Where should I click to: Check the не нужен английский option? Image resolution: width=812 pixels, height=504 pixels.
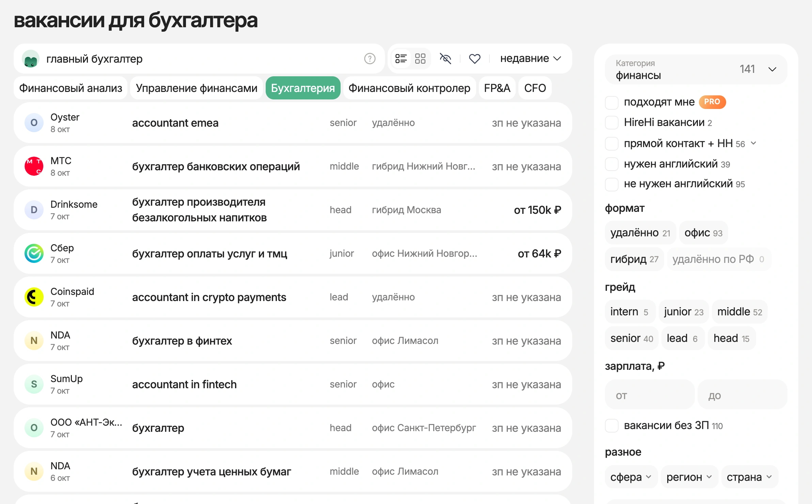[x=612, y=184]
